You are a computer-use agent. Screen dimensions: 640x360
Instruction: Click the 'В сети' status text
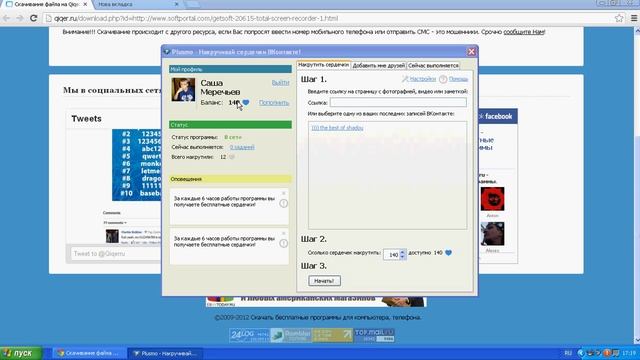(233, 138)
